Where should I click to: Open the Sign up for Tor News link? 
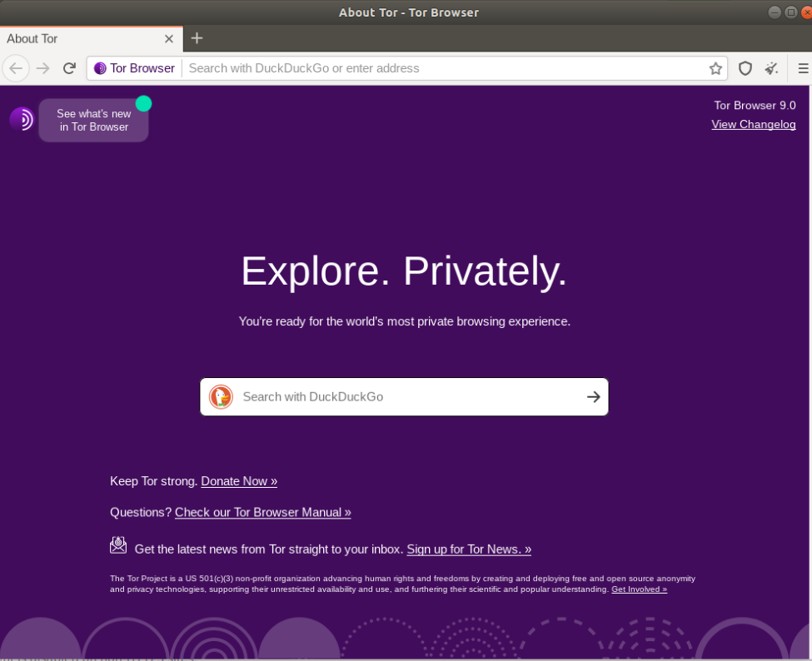pyautogui.click(x=469, y=549)
